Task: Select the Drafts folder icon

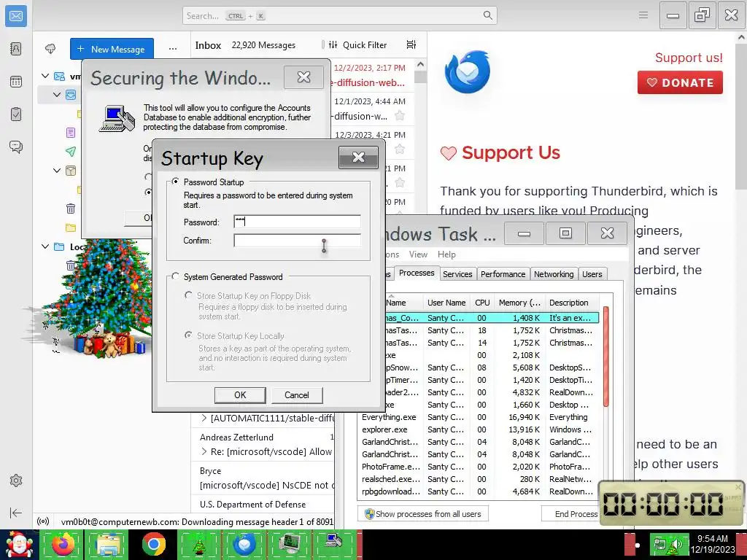Action: pos(71,132)
